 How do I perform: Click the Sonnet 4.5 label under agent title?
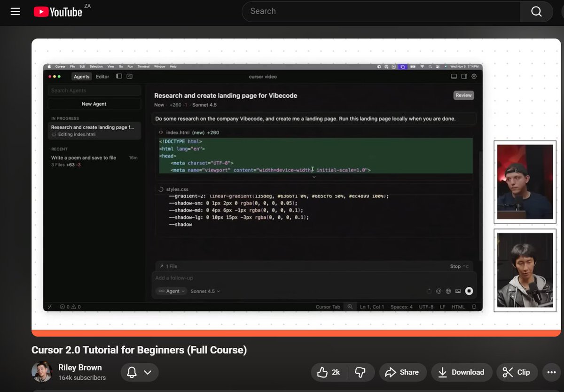pos(204,105)
